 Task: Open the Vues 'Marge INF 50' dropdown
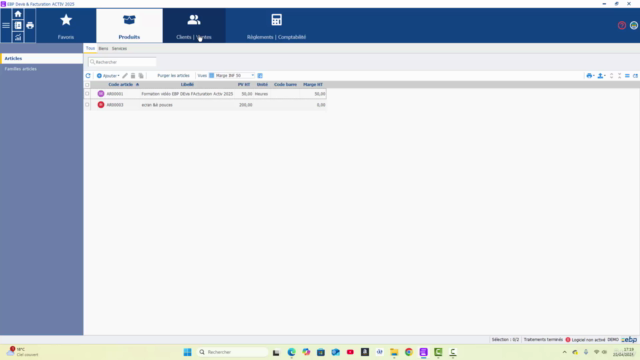[x=232, y=76]
